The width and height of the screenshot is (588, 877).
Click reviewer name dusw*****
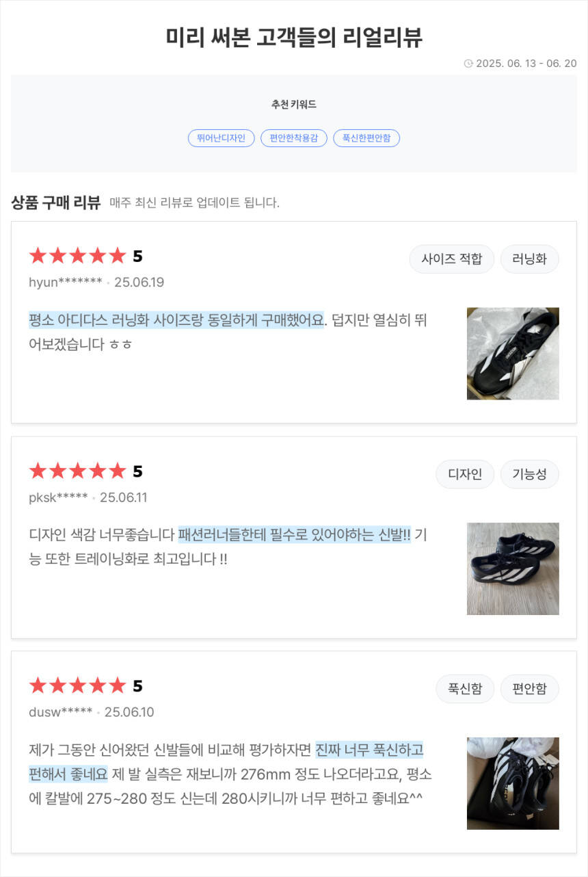[x=60, y=712]
